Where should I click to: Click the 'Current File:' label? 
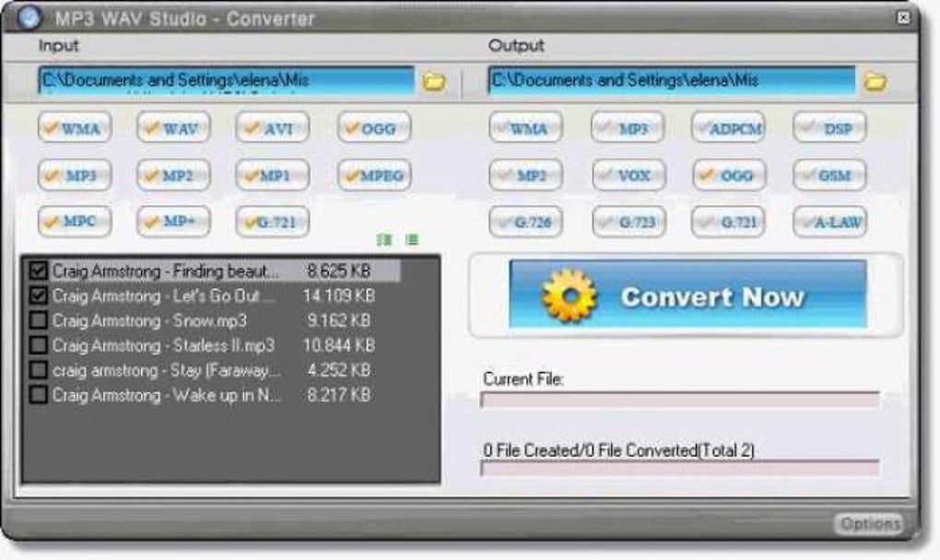[523, 379]
